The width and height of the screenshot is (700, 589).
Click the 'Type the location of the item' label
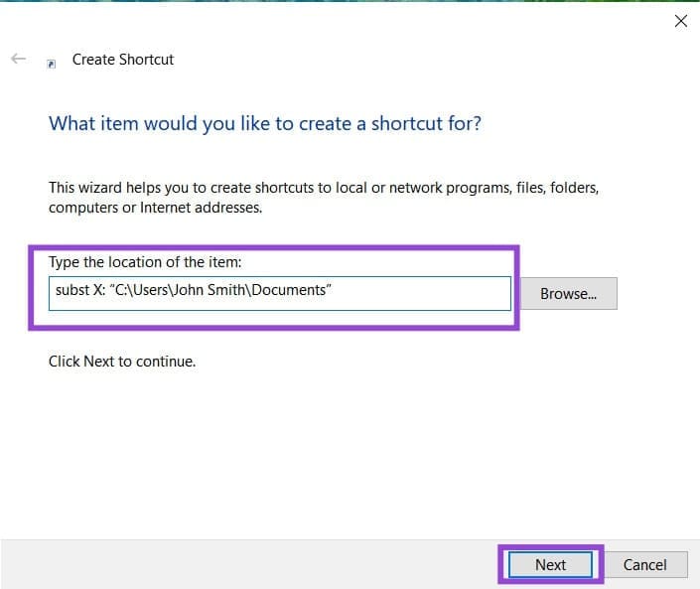coord(145,261)
